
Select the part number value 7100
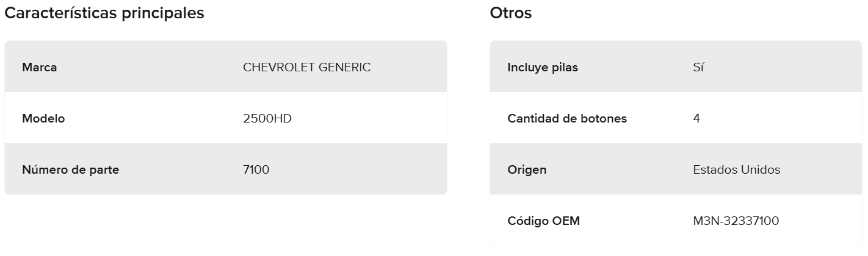(x=256, y=169)
